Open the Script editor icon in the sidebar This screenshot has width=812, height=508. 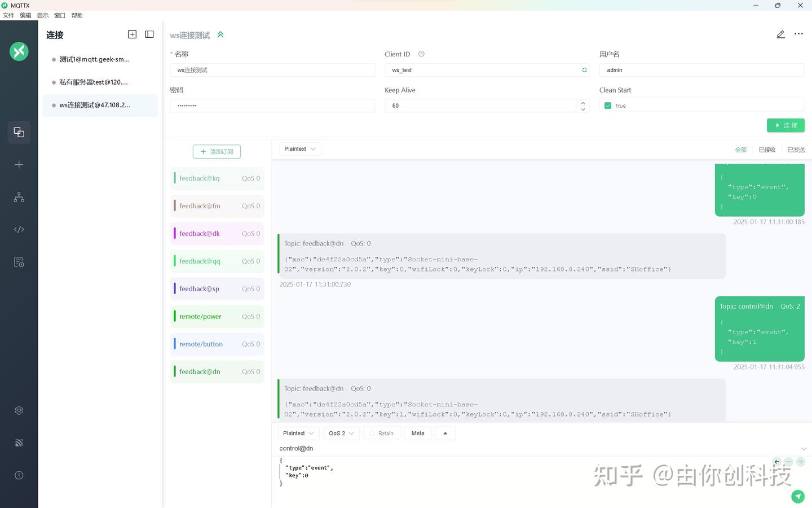[x=19, y=229]
